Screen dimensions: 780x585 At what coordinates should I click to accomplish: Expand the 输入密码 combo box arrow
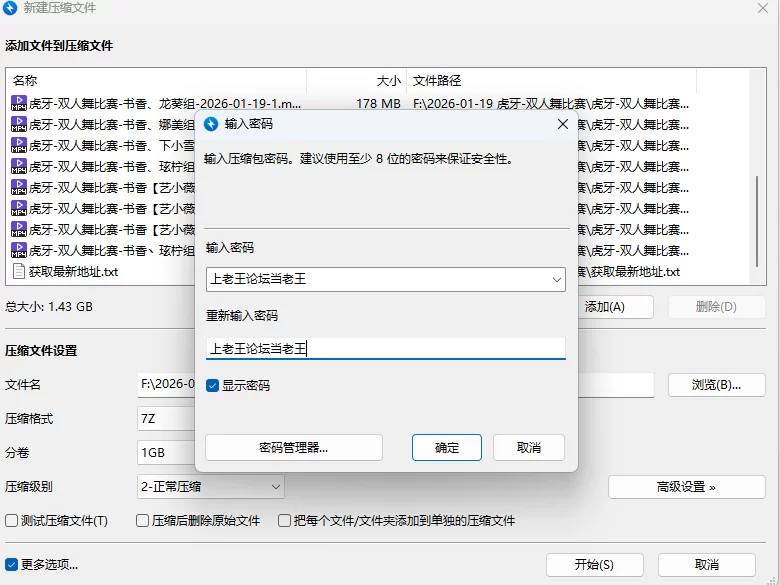[x=556, y=280]
